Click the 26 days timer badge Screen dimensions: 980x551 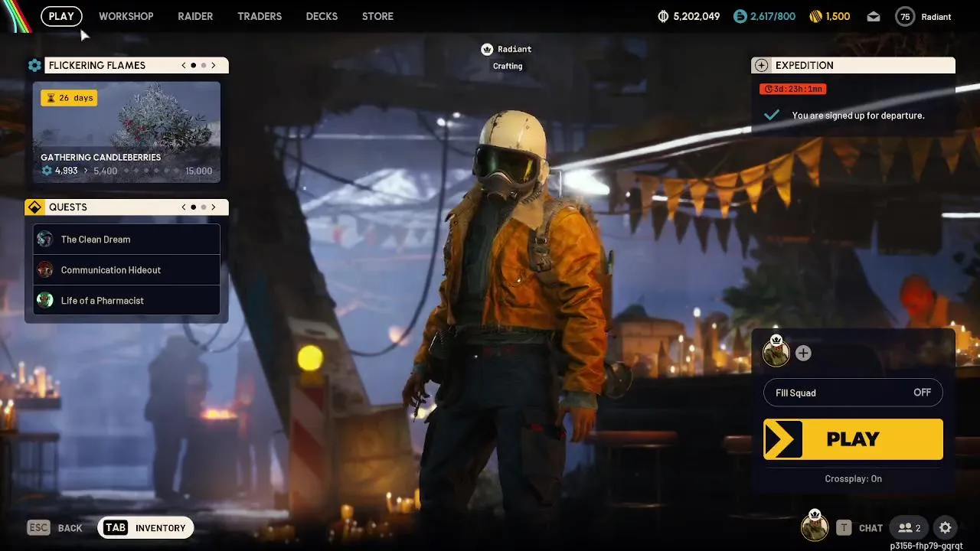69,98
